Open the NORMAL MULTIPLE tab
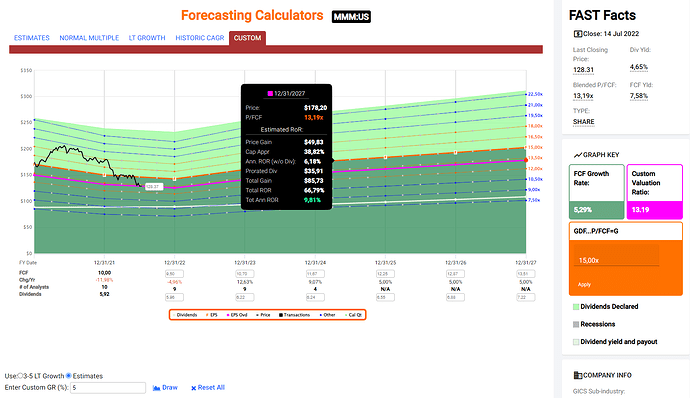Screen dimensions: 690x398 pos(89,38)
